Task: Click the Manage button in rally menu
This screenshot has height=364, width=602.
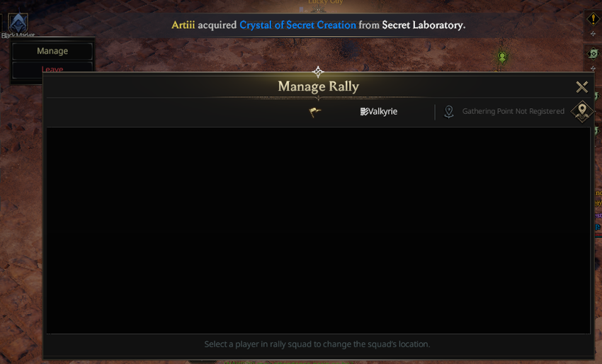Action: pos(52,51)
